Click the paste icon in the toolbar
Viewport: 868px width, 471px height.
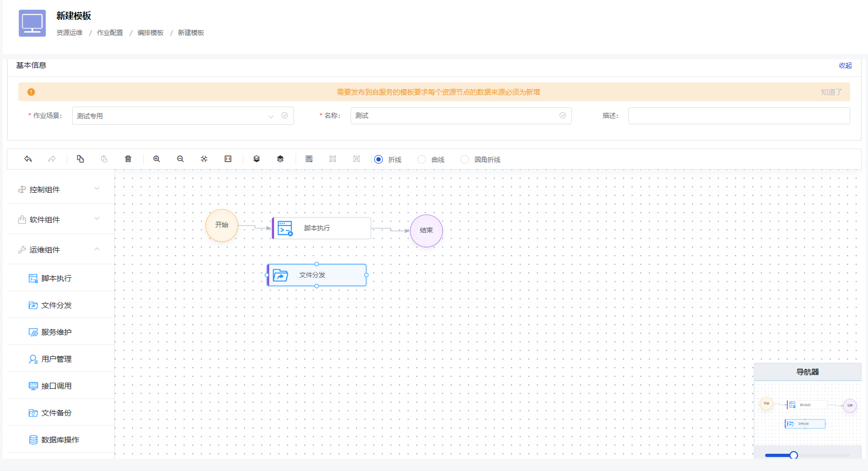point(104,159)
